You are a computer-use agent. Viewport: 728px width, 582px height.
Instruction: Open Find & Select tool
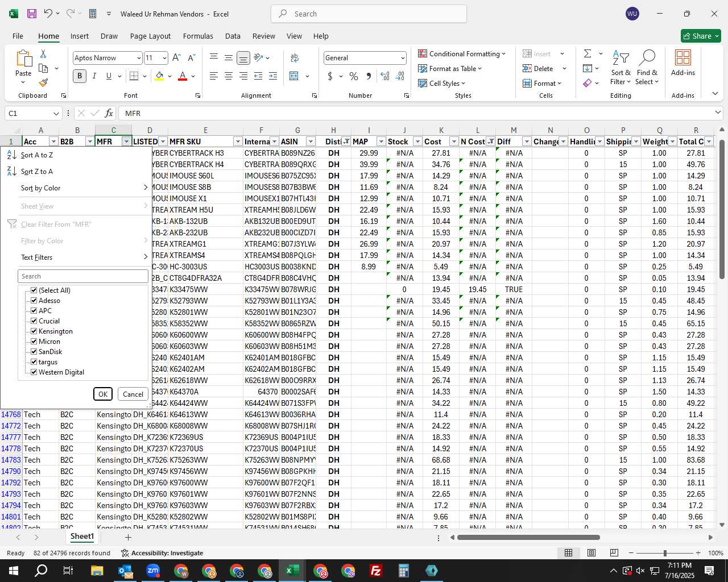tap(647, 68)
